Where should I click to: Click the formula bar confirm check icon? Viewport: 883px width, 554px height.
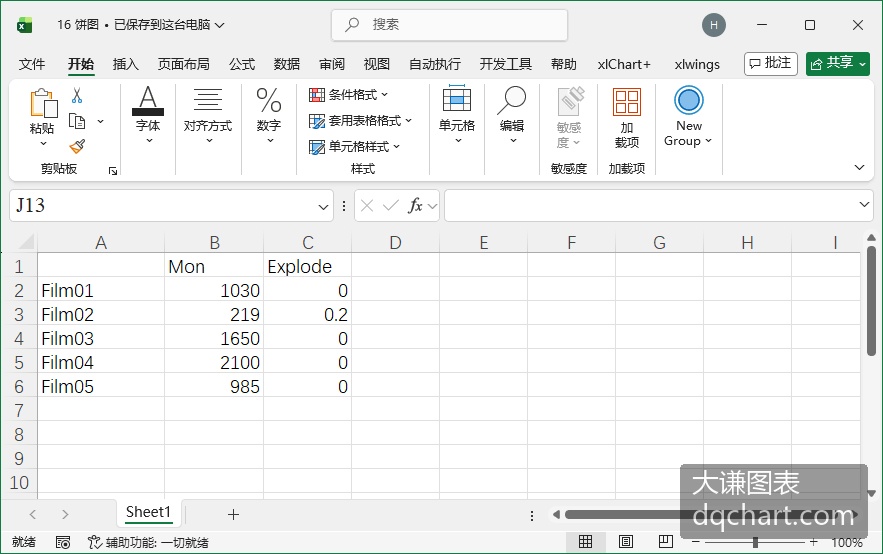[390, 205]
